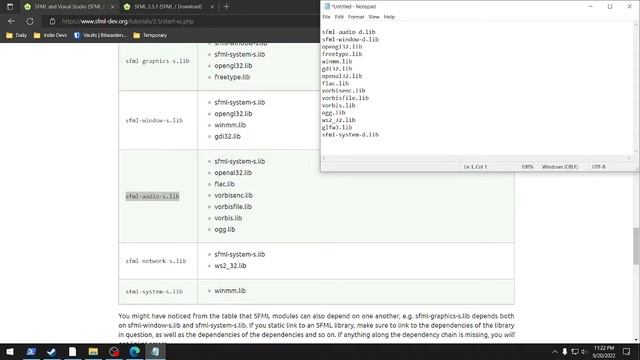Click the browser address bar URL
The image size is (640, 360).
127,21
